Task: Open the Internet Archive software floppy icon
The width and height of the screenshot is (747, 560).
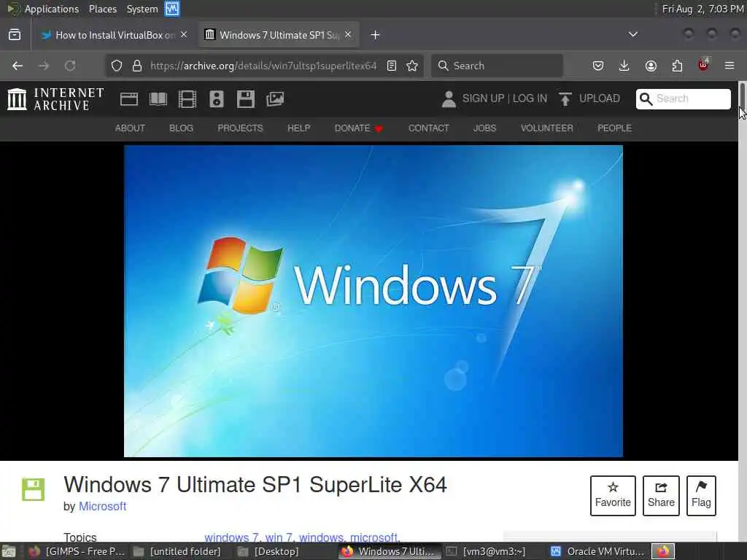Action: pyautogui.click(x=246, y=99)
